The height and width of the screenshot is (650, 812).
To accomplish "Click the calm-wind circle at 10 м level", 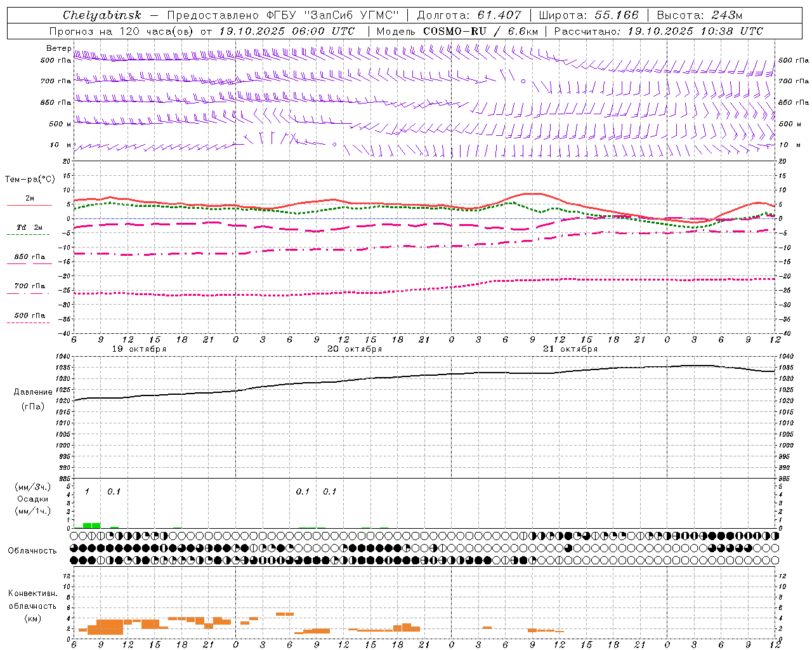I will (334, 145).
